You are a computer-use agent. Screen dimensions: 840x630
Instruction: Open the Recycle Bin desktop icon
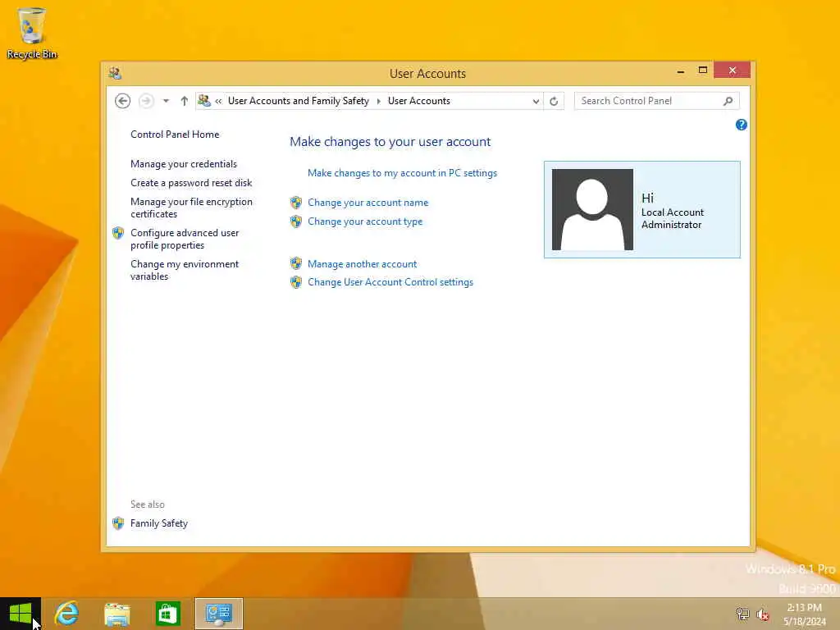click(32, 33)
